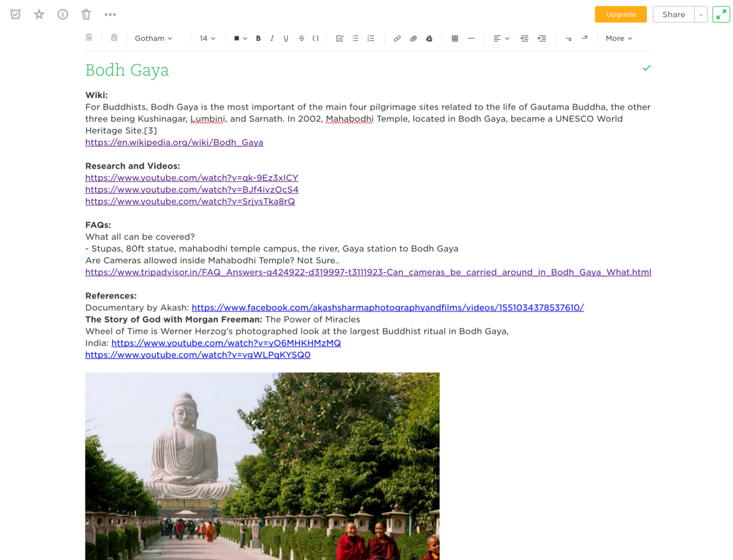Open YouTube link ending vgWLPqKYSQ0

pos(198,355)
